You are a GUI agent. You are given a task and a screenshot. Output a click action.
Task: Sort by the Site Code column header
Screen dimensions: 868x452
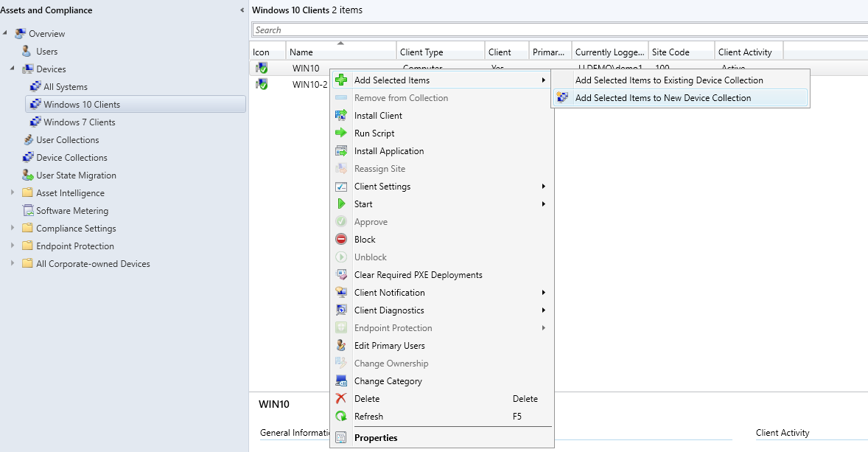pyautogui.click(x=682, y=52)
